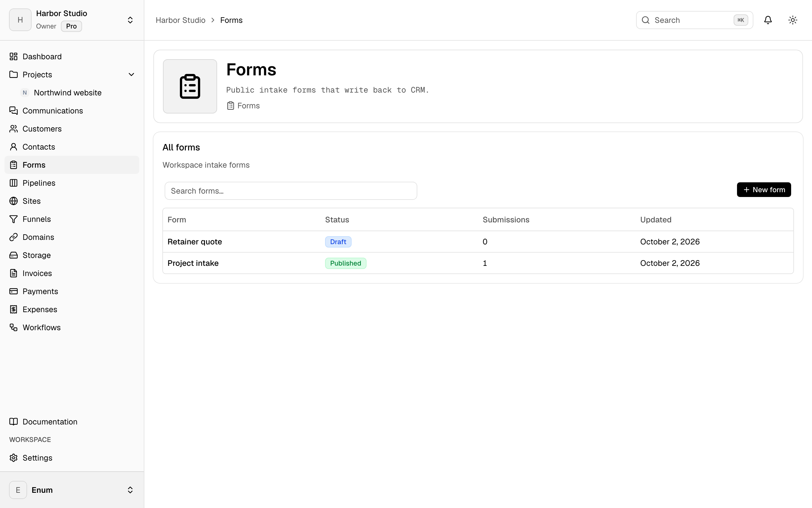This screenshot has height=508, width=812.
Task: Click the Published status badge
Action: [x=346, y=263]
